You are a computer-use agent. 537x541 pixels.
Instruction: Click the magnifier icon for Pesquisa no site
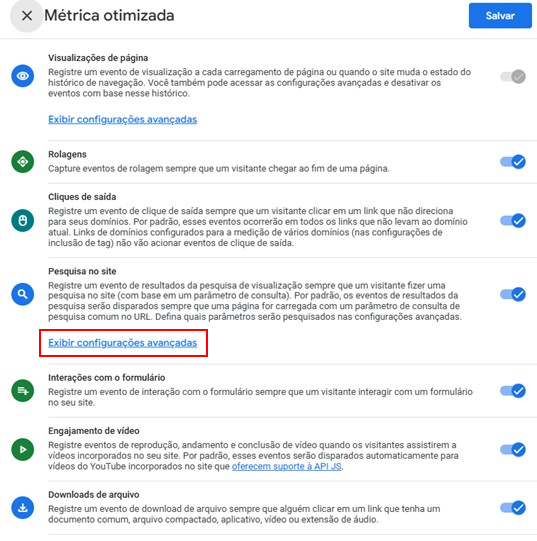(23, 294)
